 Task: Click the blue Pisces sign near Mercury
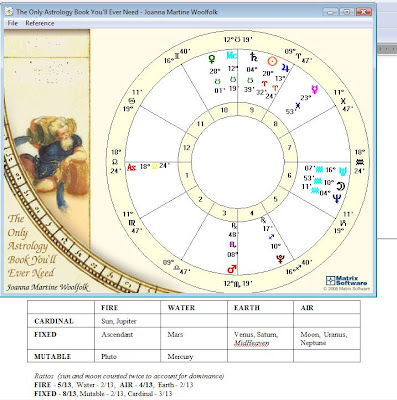point(298,105)
